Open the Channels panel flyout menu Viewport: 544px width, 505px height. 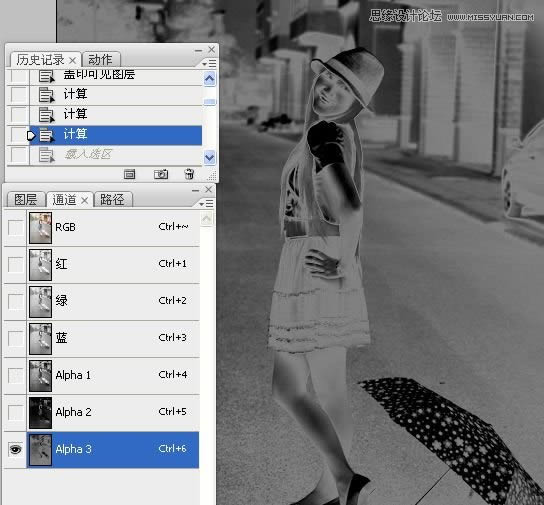[x=207, y=204]
